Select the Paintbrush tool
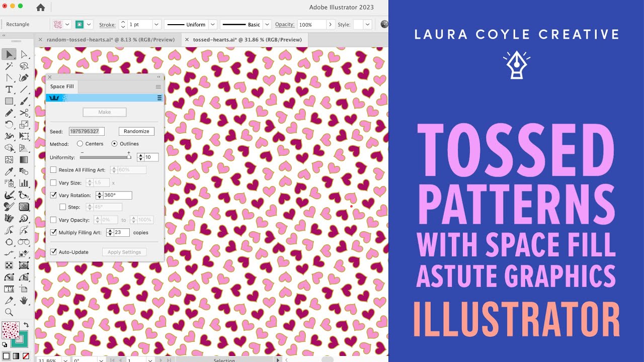The width and height of the screenshot is (644, 362). 24,101
